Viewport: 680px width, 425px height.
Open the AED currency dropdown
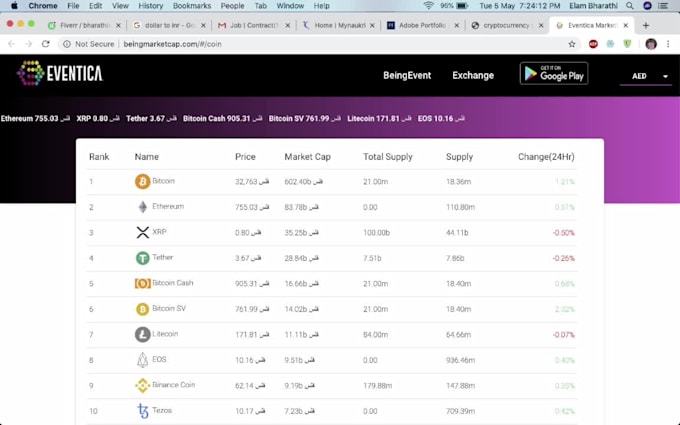point(650,76)
